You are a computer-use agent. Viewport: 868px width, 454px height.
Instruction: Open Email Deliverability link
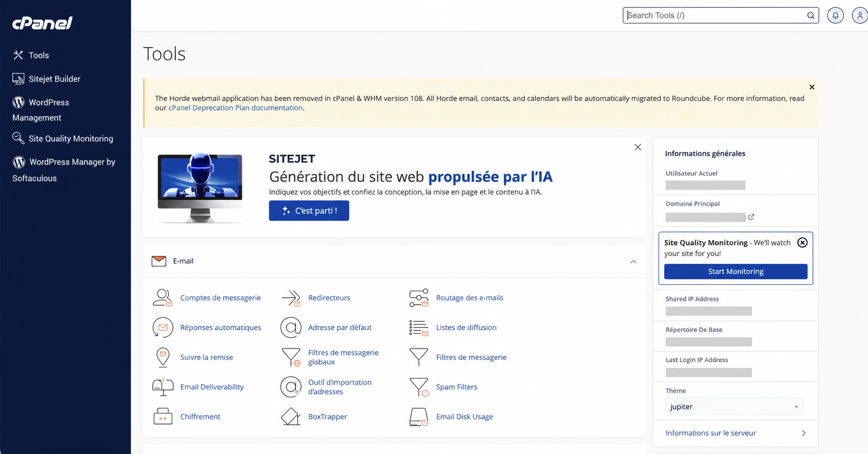click(x=212, y=387)
